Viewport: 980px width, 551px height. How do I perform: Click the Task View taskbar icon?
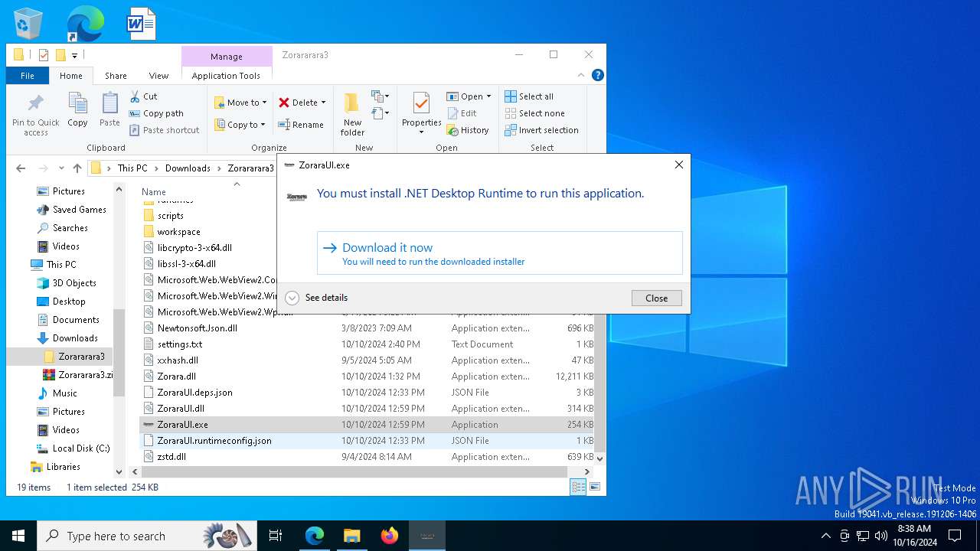click(x=276, y=536)
